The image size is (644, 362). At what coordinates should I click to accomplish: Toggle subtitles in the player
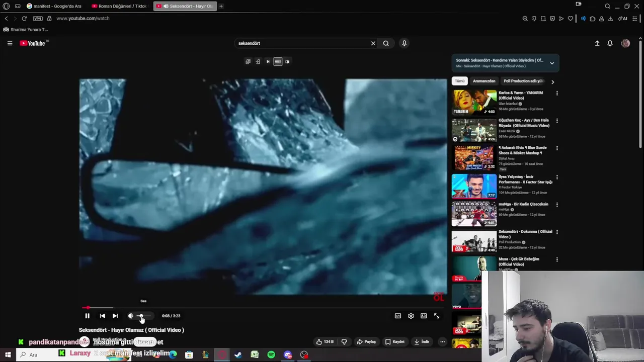(398, 316)
